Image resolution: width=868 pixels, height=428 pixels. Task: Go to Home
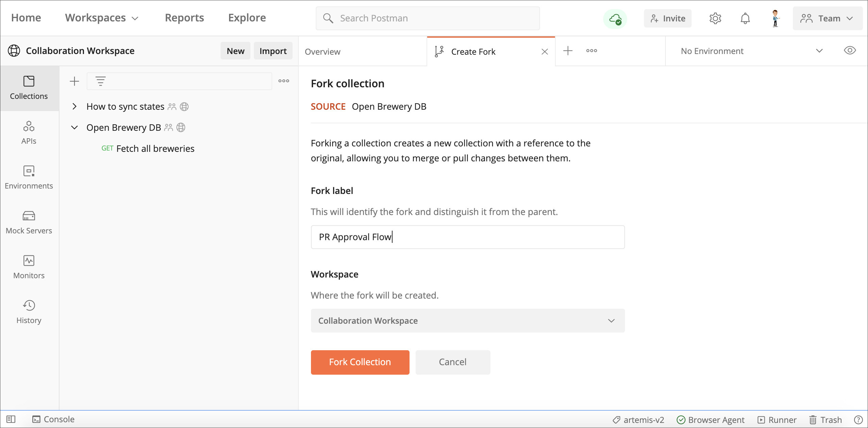[26, 18]
